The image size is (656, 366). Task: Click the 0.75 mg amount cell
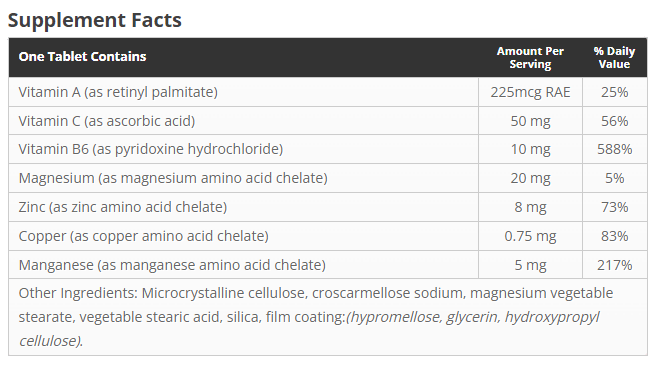530,236
